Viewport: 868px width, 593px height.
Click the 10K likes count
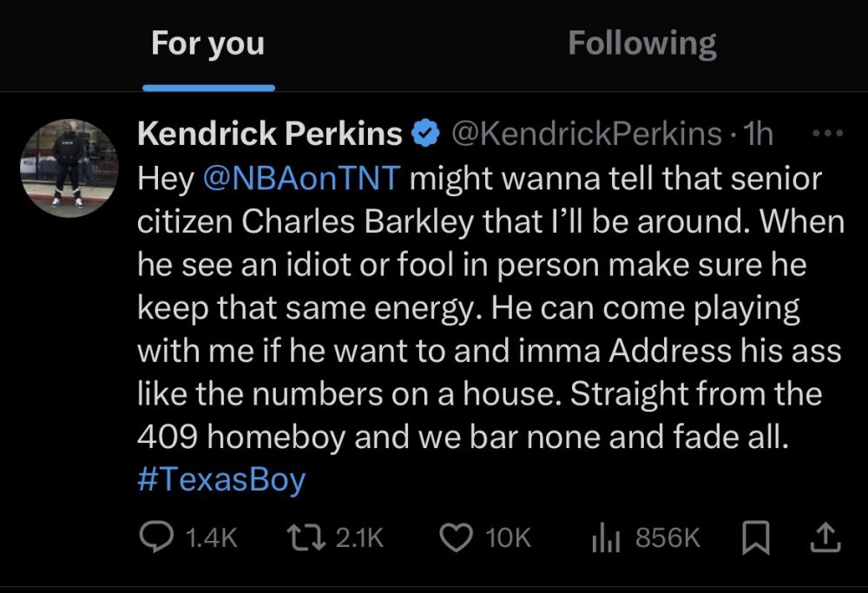[508, 538]
